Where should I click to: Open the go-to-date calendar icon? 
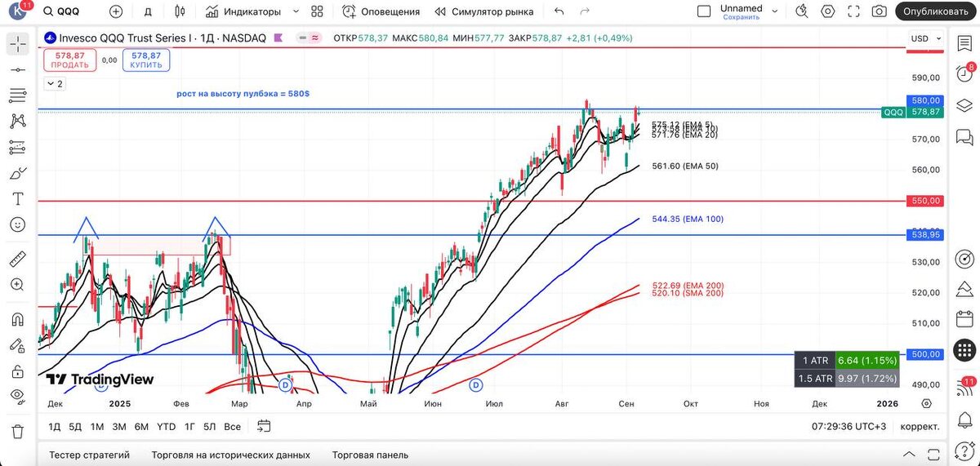pyautogui.click(x=264, y=426)
